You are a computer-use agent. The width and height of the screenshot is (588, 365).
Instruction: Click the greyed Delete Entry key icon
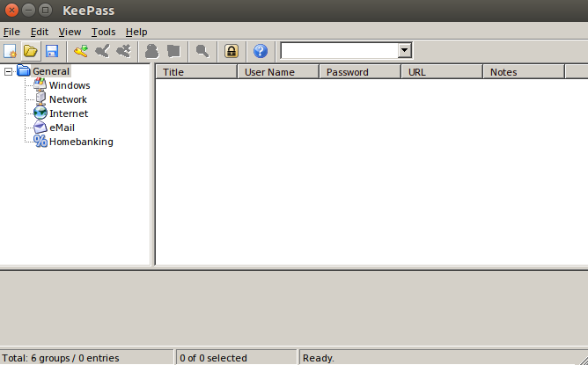coord(123,51)
